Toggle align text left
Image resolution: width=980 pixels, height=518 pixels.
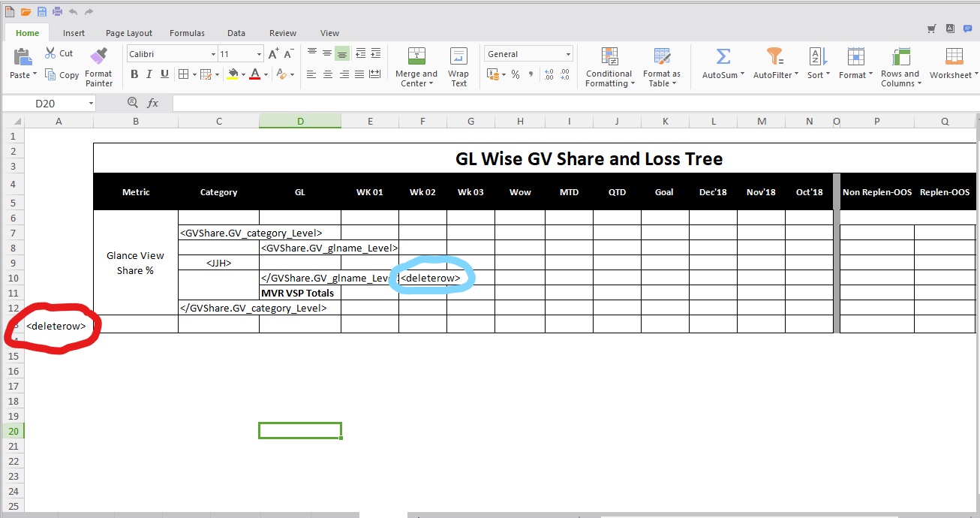(311, 74)
